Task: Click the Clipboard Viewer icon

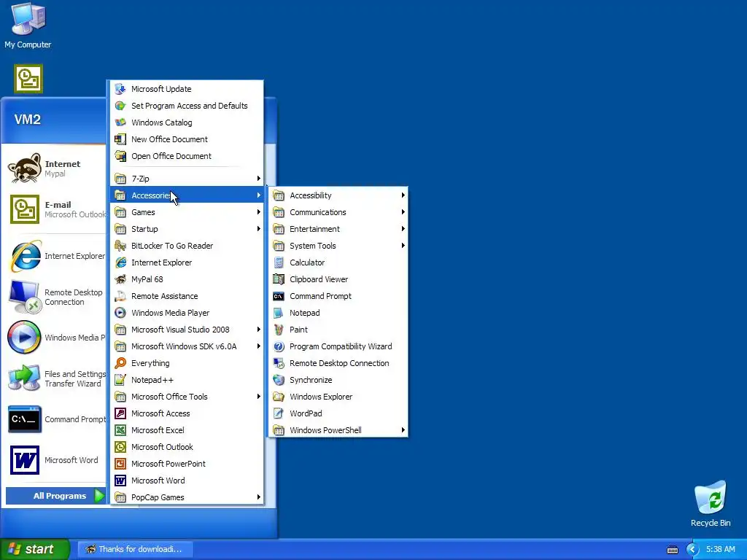Action: pyautogui.click(x=279, y=279)
